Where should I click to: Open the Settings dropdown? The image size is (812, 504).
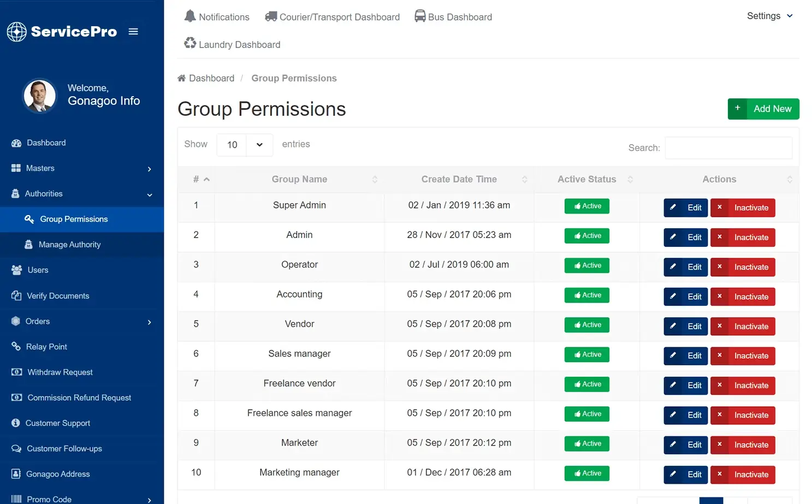769,16
